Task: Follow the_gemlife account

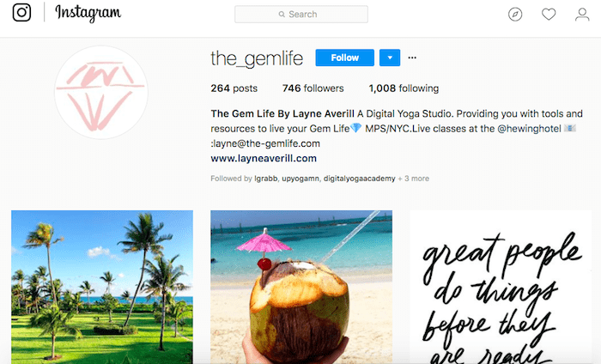Action: point(344,58)
